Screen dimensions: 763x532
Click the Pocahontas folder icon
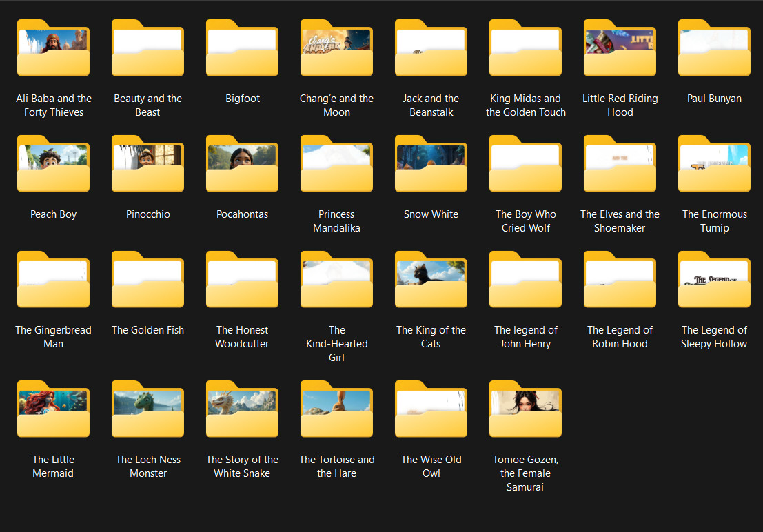point(243,163)
